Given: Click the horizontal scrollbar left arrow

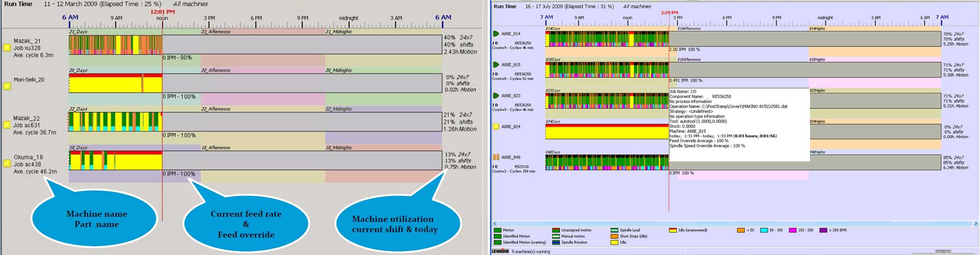Looking at the screenshot, I should point(494,223).
